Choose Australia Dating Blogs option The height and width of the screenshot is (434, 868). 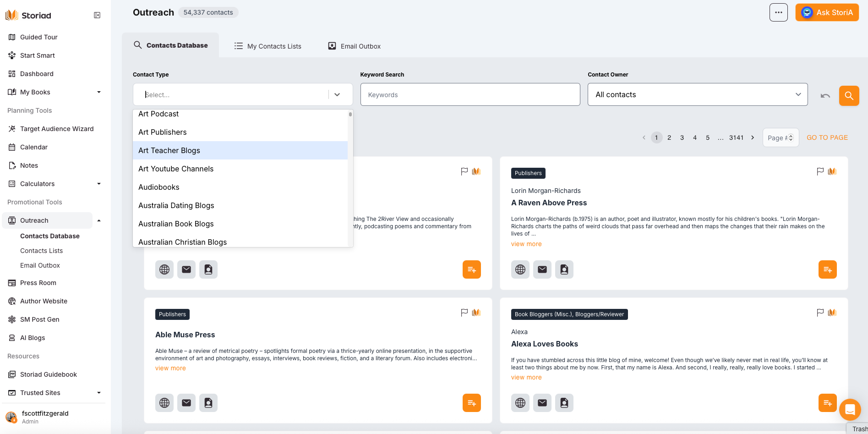pos(240,205)
